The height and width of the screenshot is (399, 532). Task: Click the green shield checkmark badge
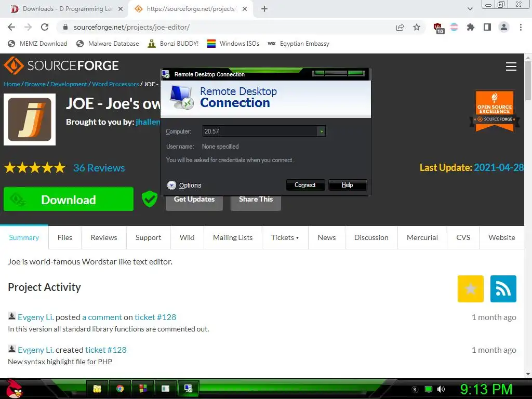click(149, 199)
